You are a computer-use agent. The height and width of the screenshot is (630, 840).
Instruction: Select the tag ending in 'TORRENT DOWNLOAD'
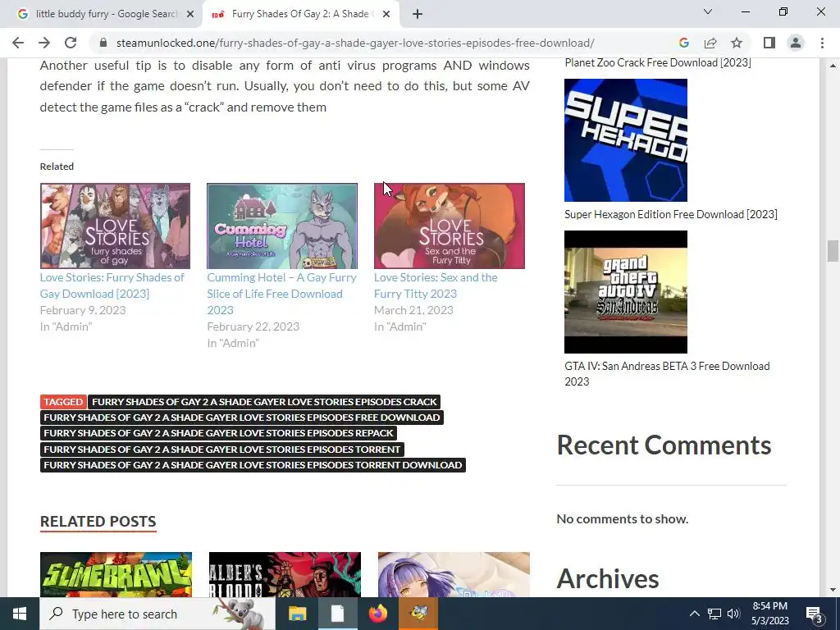click(253, 464)
